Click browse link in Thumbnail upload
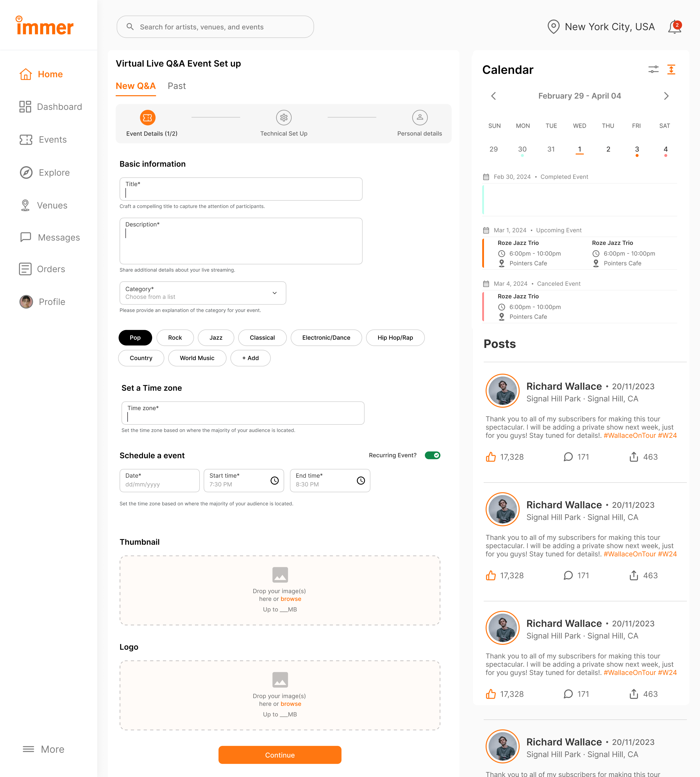 pos(291,599)
